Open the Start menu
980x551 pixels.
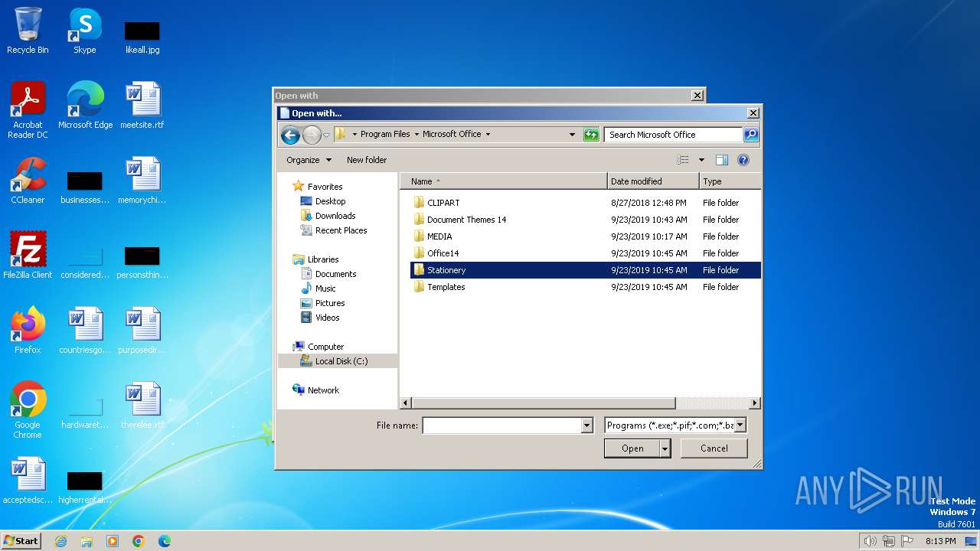click(21, 540)
